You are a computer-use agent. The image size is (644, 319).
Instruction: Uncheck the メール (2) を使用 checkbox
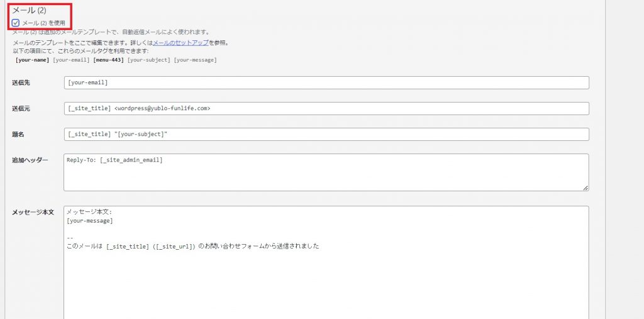point(16,23)
